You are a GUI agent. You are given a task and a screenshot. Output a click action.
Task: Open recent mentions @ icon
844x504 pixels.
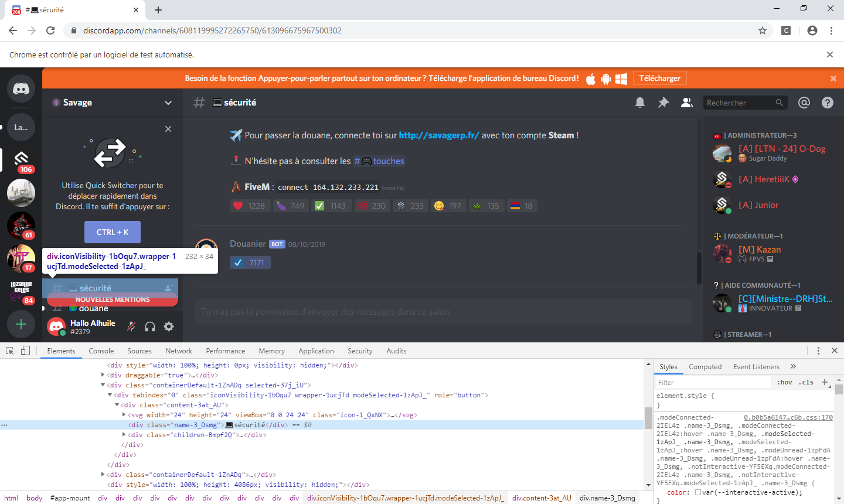[804, 103]
